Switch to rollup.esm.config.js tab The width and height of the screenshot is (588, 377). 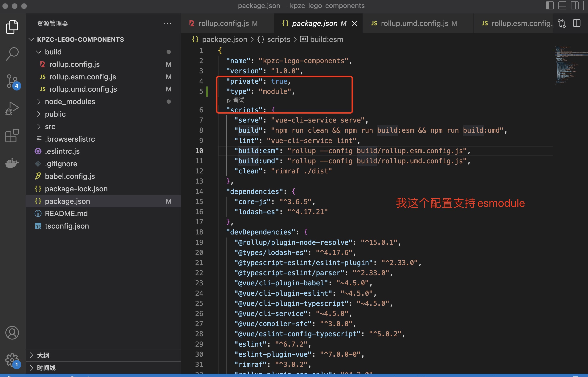pos(513,24)
